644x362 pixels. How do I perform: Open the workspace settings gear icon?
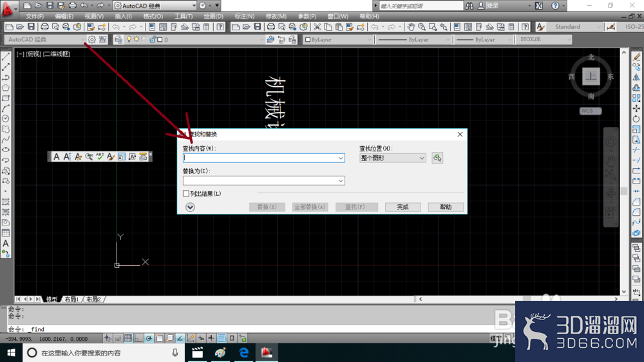point(91,39)
